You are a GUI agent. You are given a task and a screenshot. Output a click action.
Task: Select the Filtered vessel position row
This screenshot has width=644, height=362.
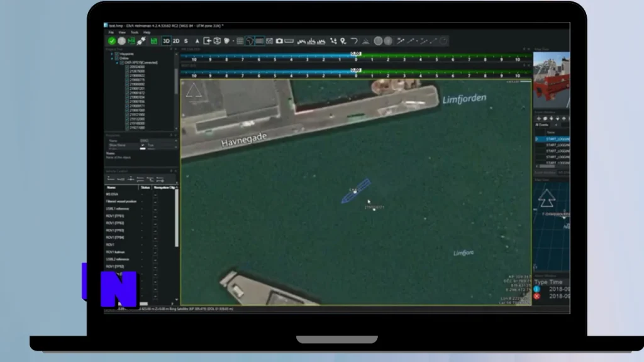[x=140, y=202]
